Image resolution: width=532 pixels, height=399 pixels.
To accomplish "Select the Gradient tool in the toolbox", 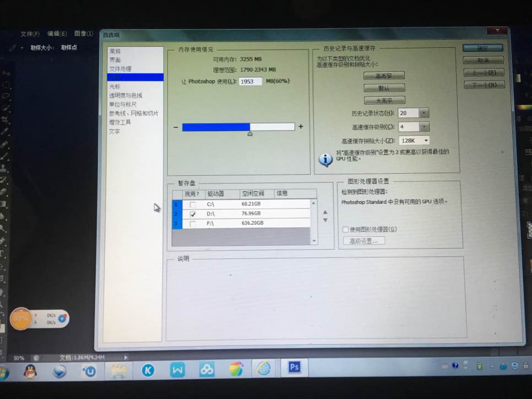I will [x=3, y=204].
